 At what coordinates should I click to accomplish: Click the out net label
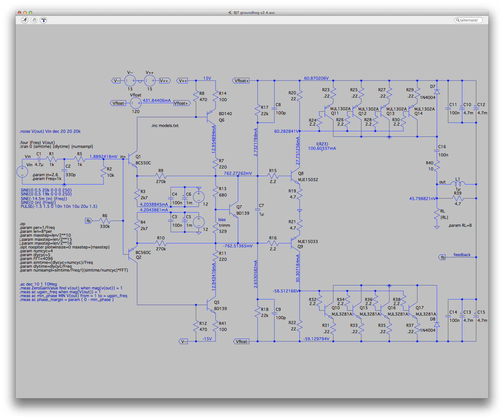point(442,182)
